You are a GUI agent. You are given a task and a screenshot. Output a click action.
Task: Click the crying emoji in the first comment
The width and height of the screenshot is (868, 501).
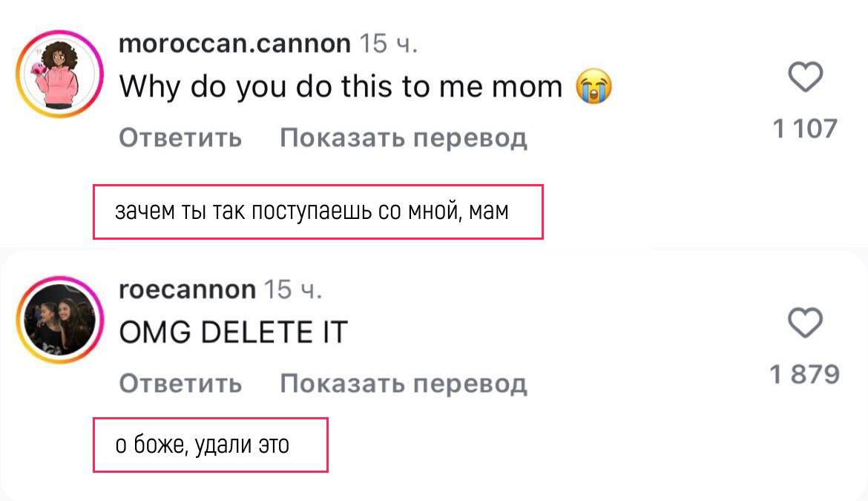pos(594,88)
